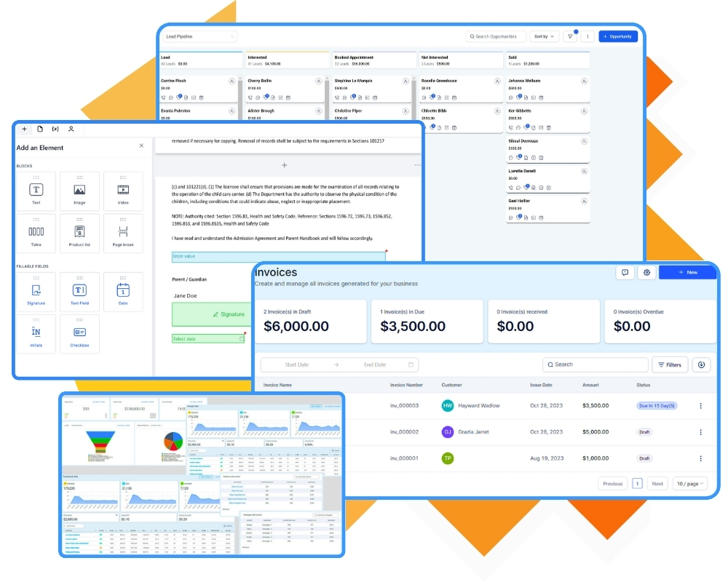728x582 pixels.
Task: Open the filter funnel icon for opportunities
Action: [x=570, y=36]
